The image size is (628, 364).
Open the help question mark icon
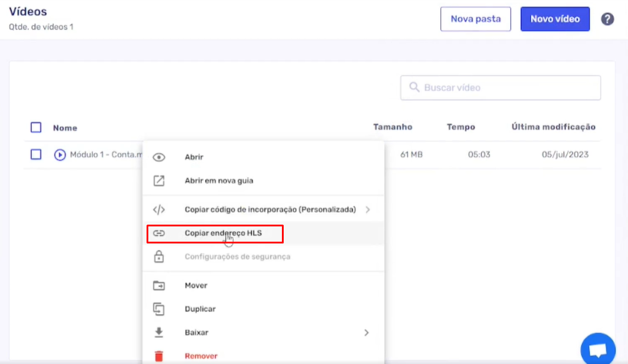tap(607, 19)
